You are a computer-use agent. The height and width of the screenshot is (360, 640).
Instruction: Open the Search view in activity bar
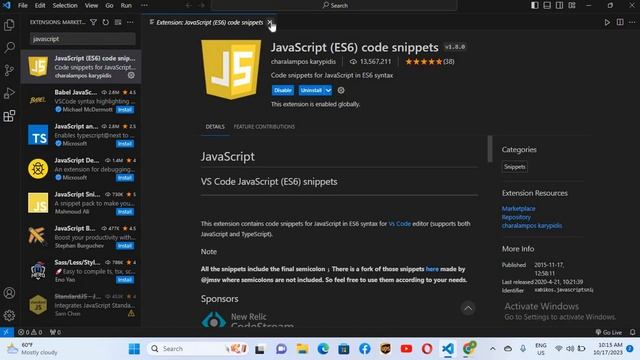[x=9, y=47]
